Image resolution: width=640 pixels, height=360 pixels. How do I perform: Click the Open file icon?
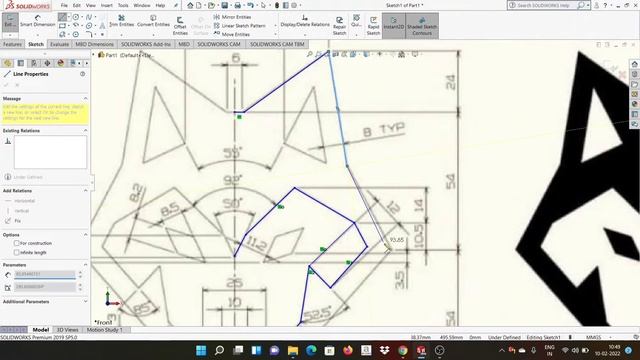pos(211,5)
